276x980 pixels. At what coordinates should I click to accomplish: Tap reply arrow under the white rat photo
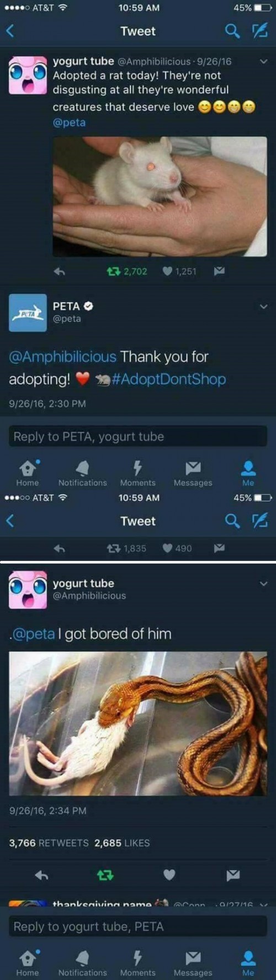[x=60, y=271]
